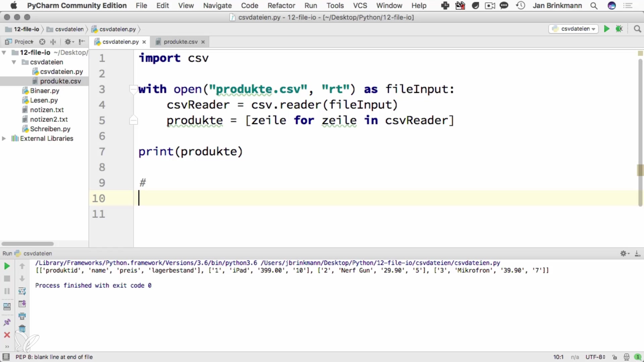Rerun csvdateien in the Run panel
644x362 pixels.
7,266
